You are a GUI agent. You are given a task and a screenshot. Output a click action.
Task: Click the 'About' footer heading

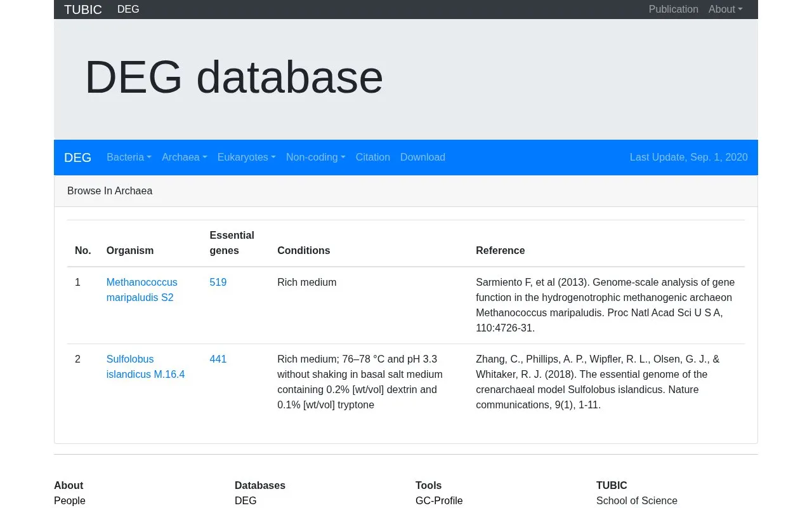[69, 485]
